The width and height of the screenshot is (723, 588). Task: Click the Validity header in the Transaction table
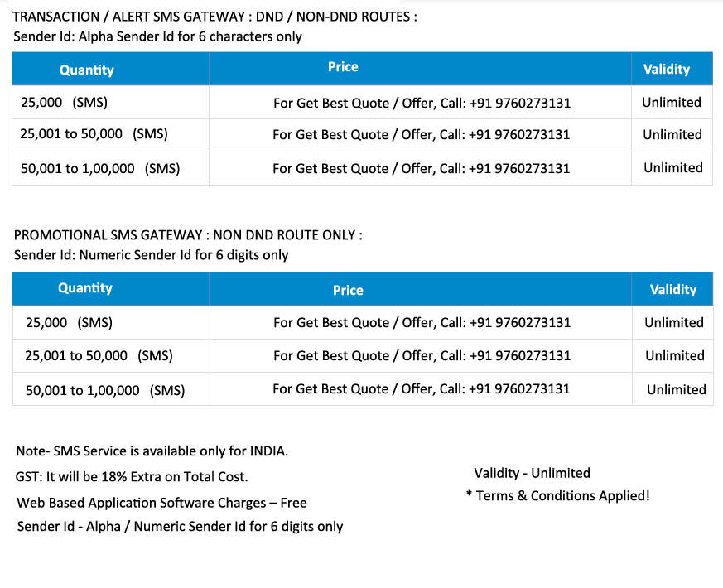(666, 70)
